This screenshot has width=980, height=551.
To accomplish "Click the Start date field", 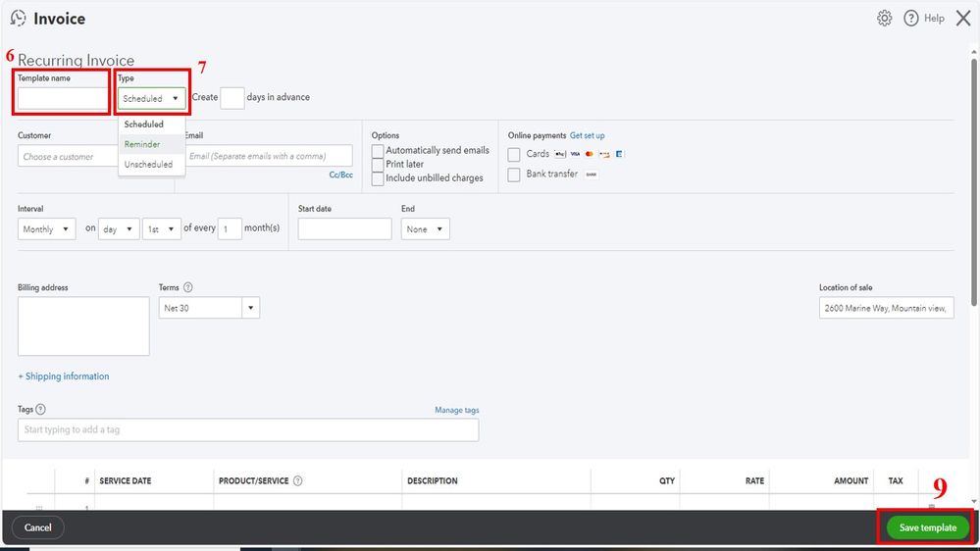I will click(344, 228).
